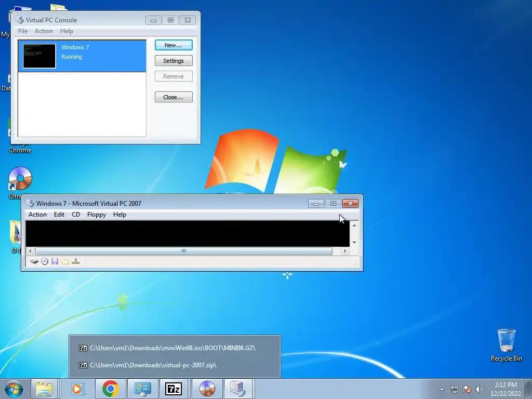532x399 pixels.
Task: Click the 'Running' status text
Action: pos(72,57)
